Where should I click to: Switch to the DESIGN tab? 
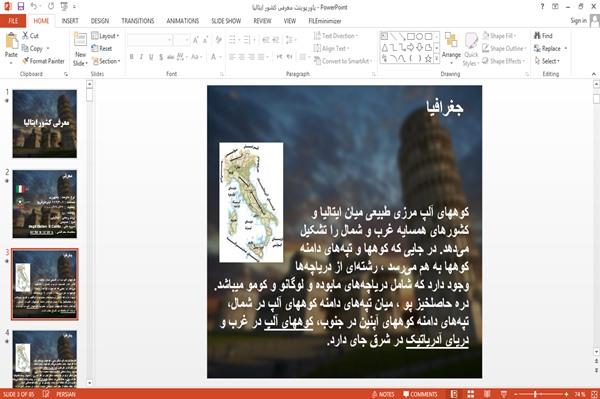pyautogui.click(x=100, y=21)
